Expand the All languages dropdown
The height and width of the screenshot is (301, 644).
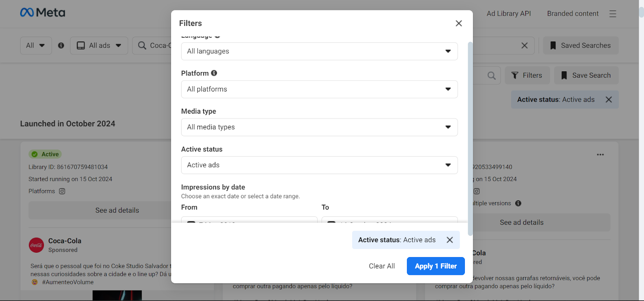click(319, 51)
